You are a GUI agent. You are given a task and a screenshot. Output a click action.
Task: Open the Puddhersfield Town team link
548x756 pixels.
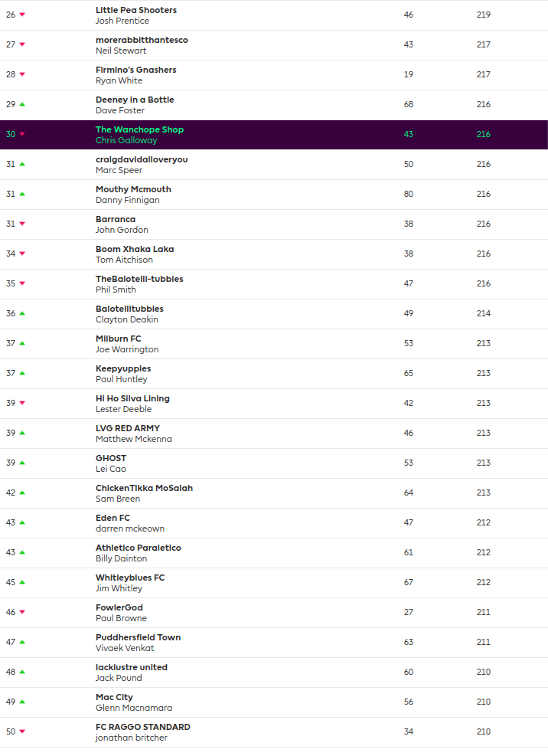coord(139,637)
